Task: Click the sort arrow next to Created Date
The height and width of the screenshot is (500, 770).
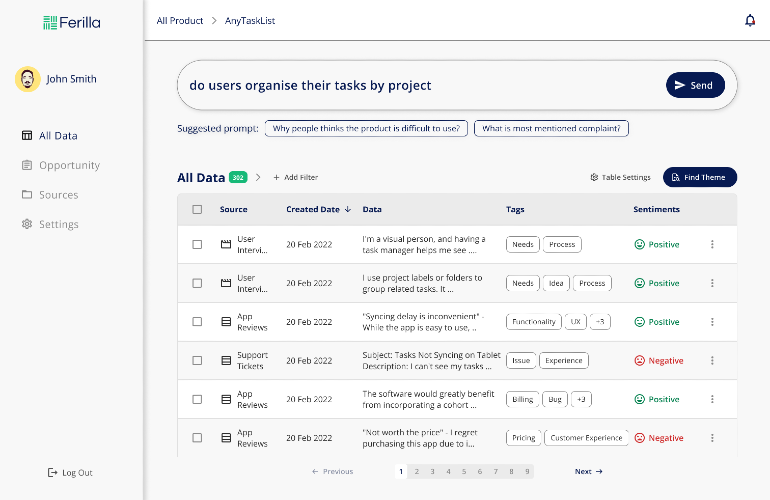Action: pyautogui.click(x=348, y=209)
